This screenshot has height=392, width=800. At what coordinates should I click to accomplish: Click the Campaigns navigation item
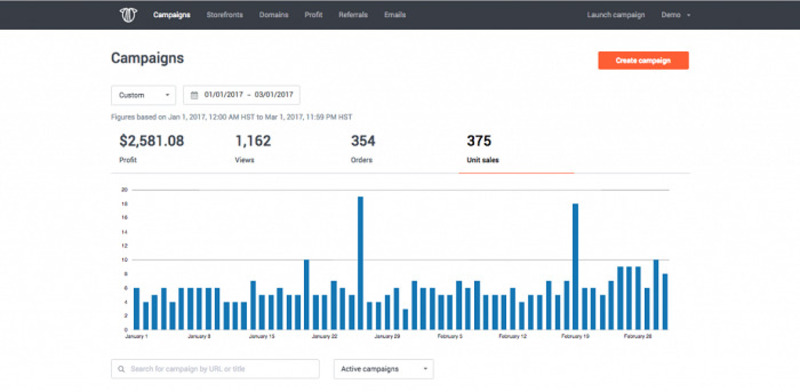click(171, 15)
